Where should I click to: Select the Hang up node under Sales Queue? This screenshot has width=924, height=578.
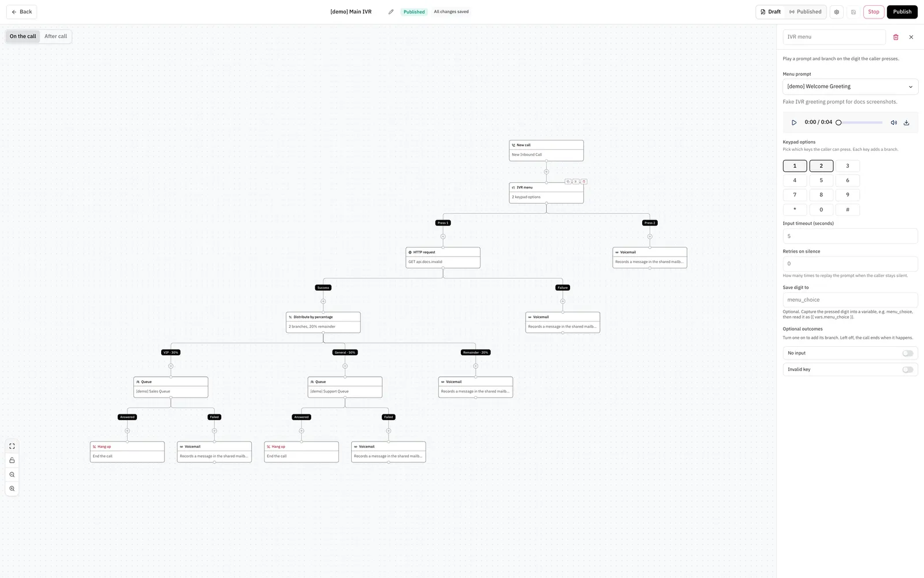(x=127, y=451)
